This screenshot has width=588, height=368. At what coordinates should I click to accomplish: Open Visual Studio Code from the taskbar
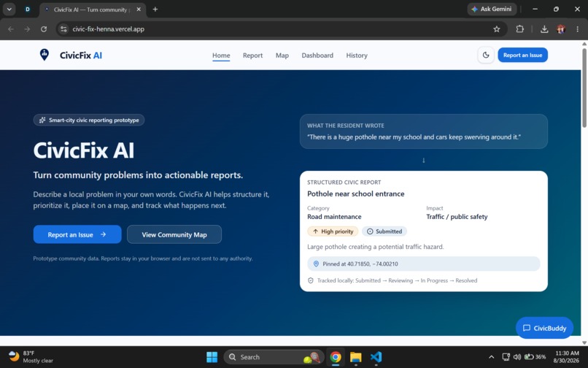376,357
